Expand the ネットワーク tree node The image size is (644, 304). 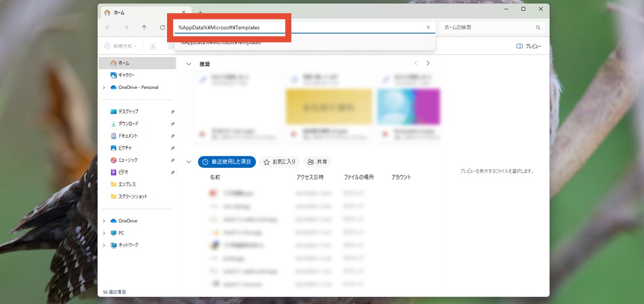pyautogui.click(x=104, y=245)
